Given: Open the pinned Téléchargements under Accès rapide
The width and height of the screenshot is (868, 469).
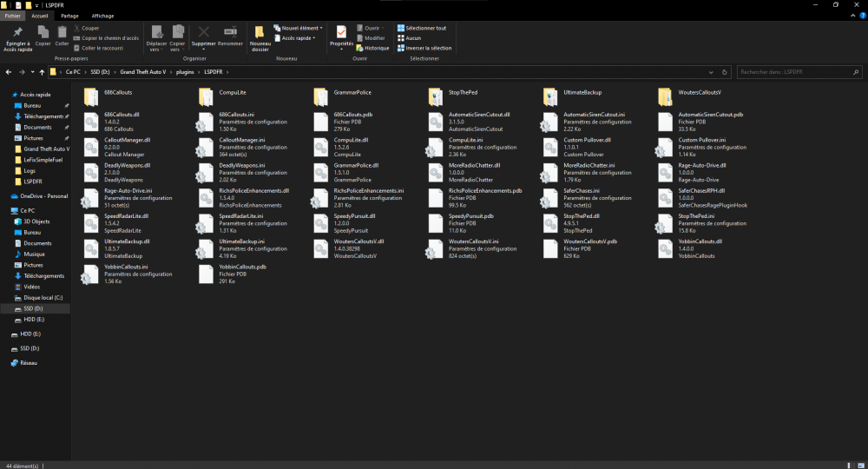Looking at the screenshot, I should coord(42,116).
